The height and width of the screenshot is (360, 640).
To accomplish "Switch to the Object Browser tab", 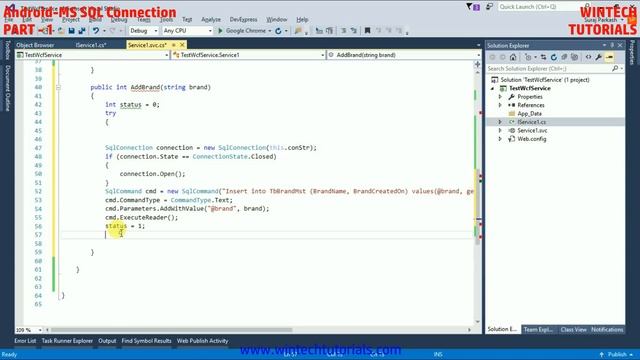I will tap(35, 45).
